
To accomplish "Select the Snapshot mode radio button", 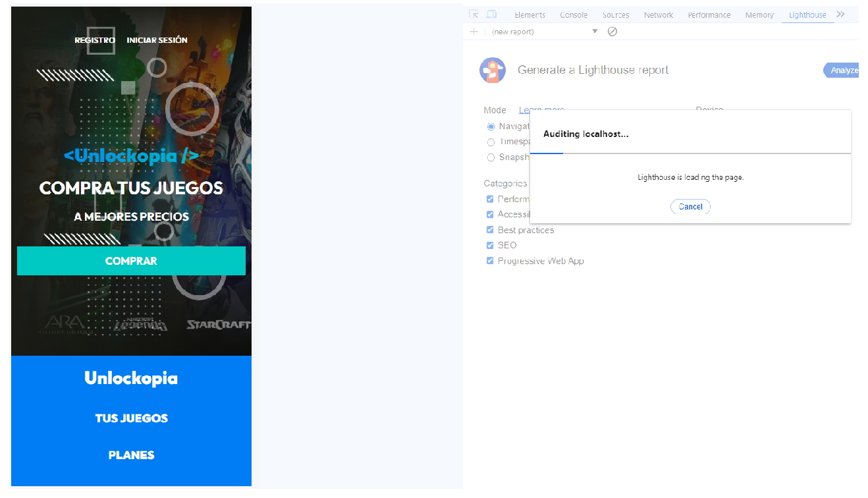I will (x=491, y=157).
